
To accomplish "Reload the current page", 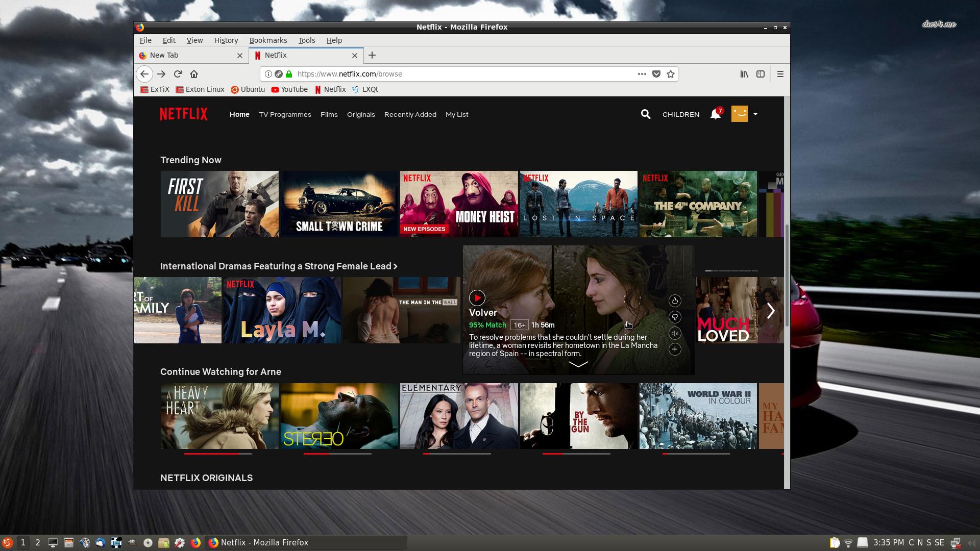I will 178,74.
